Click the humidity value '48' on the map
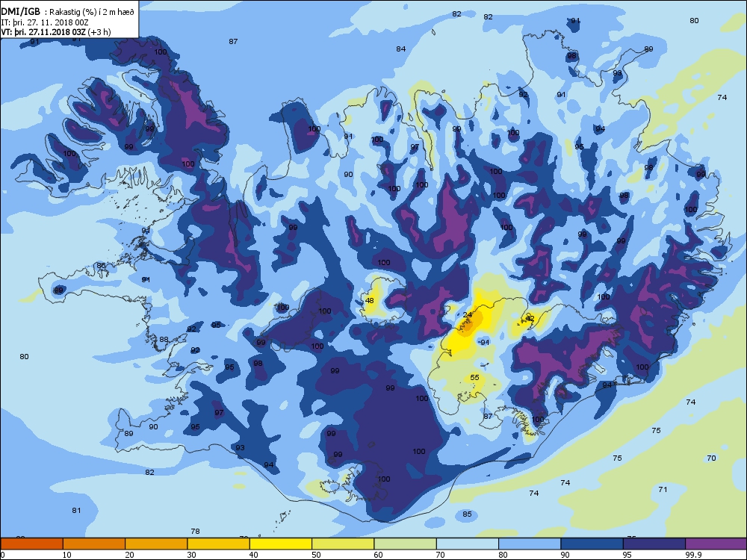 (369, 300)
